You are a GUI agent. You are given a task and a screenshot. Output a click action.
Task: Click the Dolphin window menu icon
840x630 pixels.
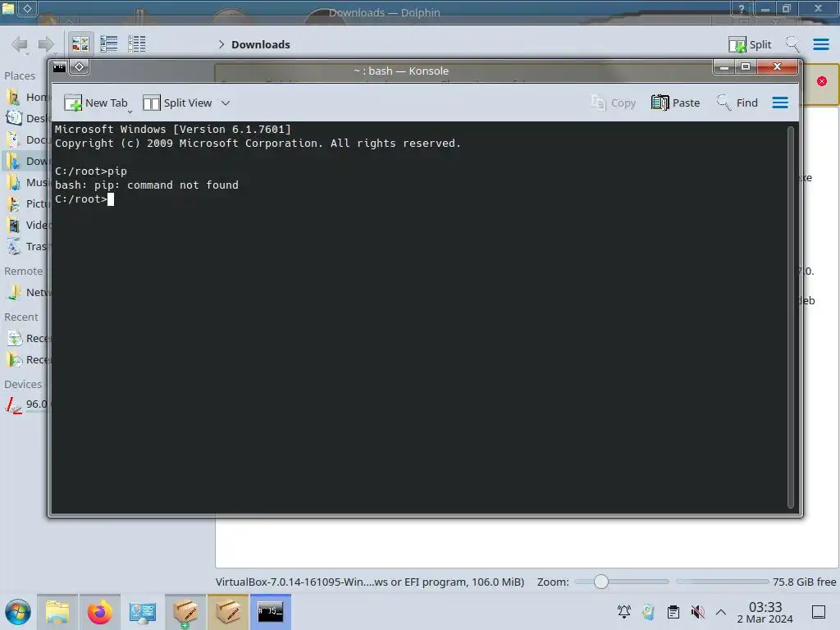click(x=8, y=8)
